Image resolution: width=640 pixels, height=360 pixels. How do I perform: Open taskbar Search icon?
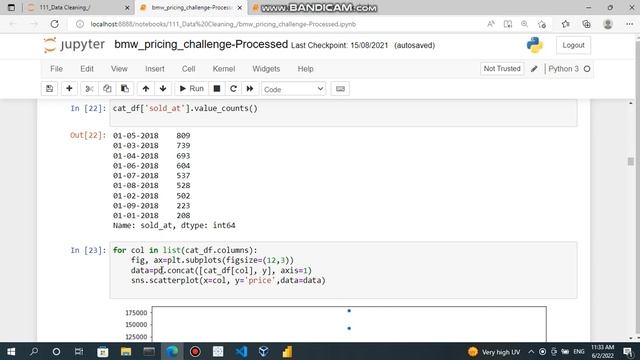[x=34, y=351]
